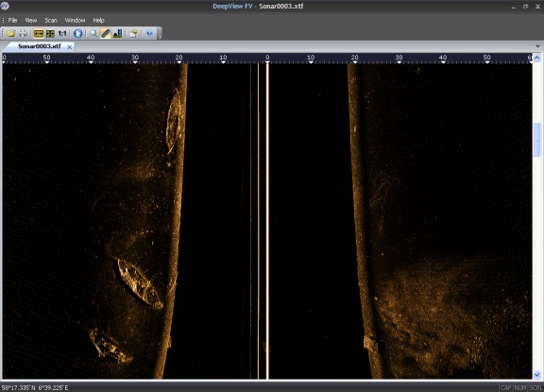The image size is (544, 392).
Task: Select the fit-to-window view icon
Action: click(50, 33)
